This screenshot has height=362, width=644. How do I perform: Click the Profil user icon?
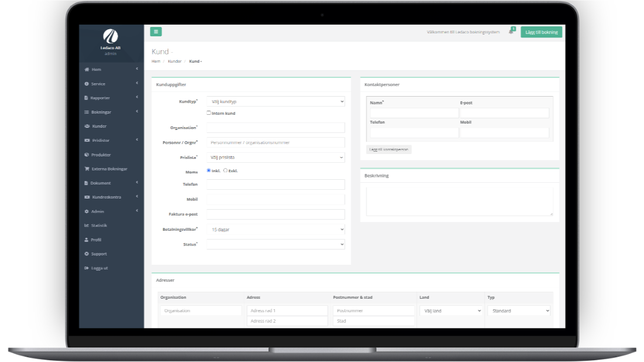click(87, 240)
